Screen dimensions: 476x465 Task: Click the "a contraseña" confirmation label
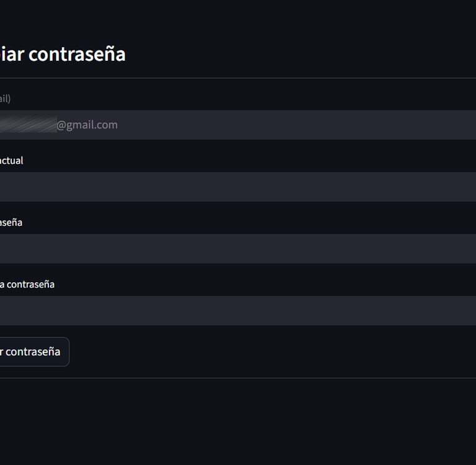point(27,285)
